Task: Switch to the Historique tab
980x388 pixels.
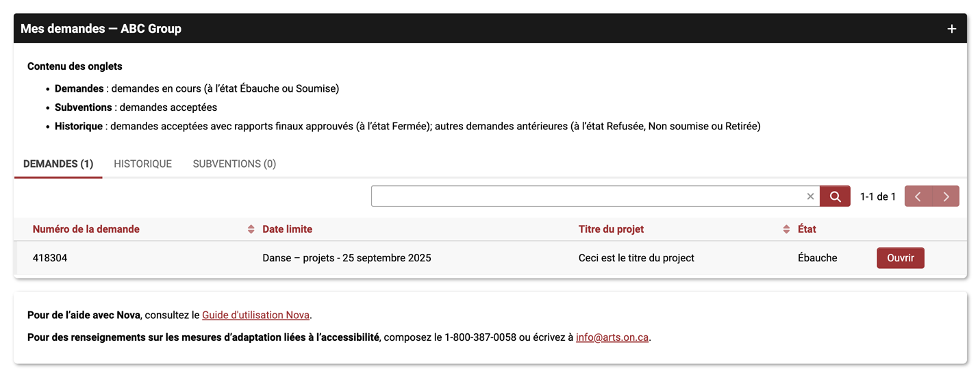Action: (142, 164)
